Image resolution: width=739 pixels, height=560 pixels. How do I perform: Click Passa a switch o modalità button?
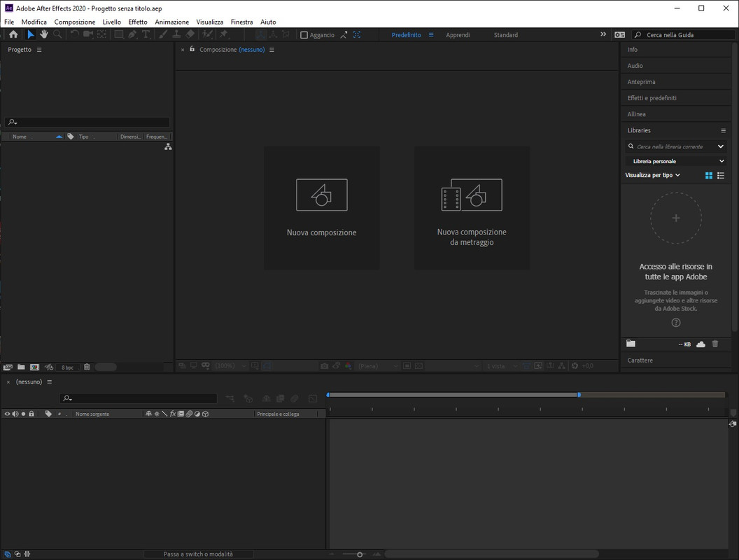pyautogui.click(x=198, y=554)
